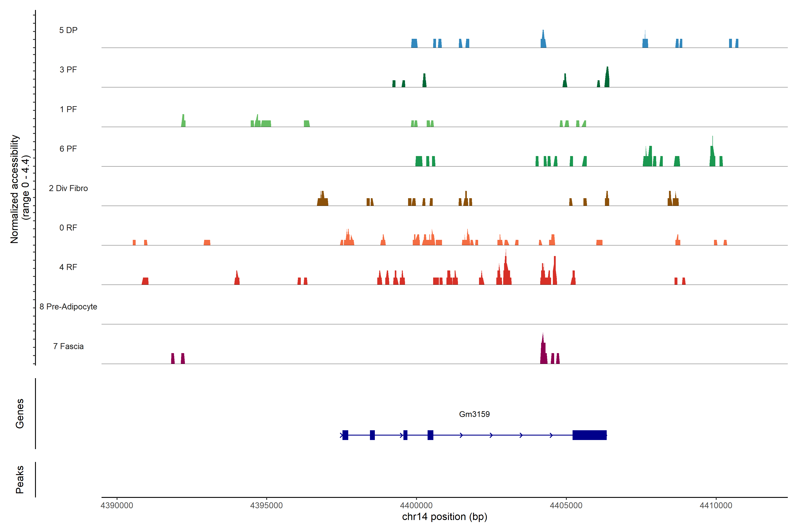The height and width of the screenshot is (532, 798).
Task: Click the Genes panel label
Action: pyautogui.click(x=20, y=414)
